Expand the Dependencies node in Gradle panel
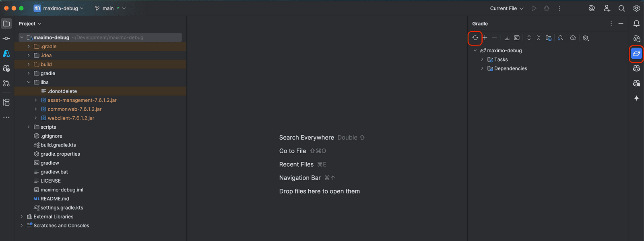Viewport: 644px width, 241px height. click(482, 68)
